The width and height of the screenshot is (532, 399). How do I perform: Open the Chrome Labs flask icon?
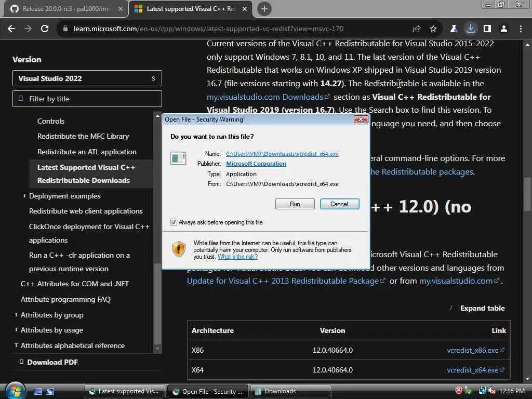[x=454, y=29]
